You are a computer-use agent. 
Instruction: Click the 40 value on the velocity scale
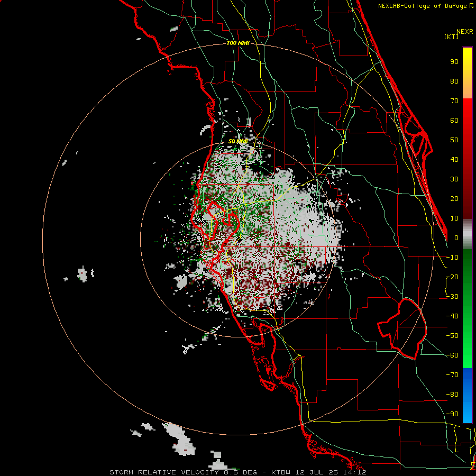click(x=454, y=159)
